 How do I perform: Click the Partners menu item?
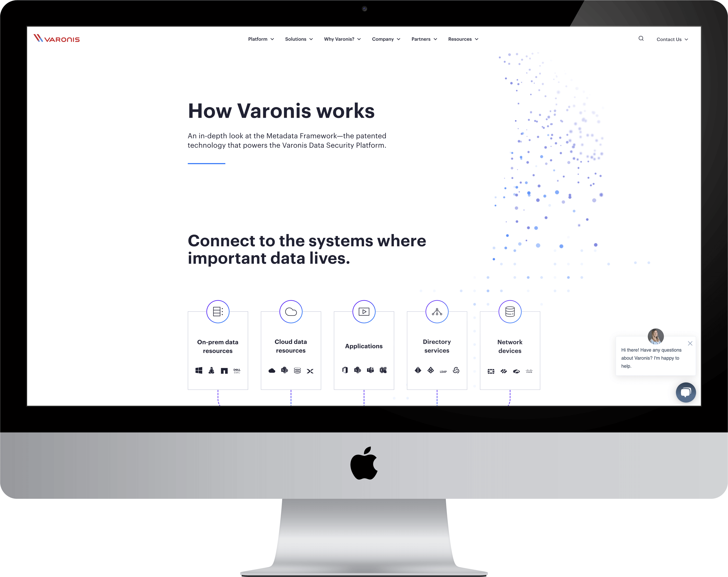[423, 39]
